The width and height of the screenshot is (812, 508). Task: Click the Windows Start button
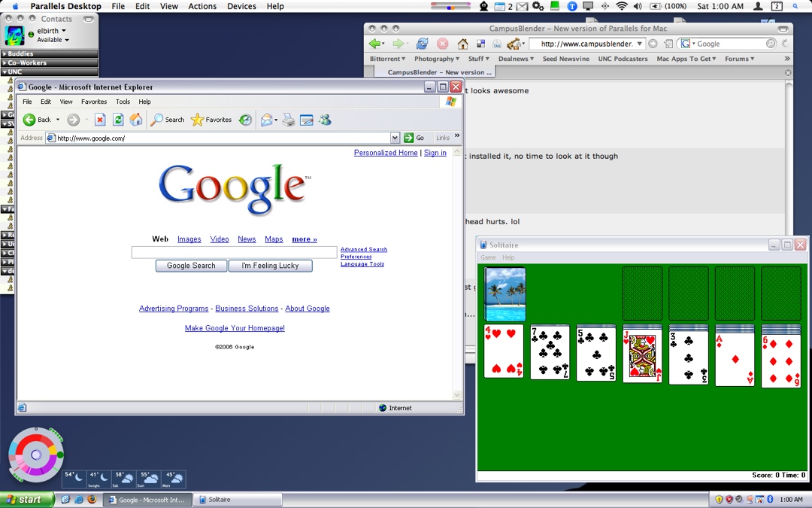click(x=26, y=499)
